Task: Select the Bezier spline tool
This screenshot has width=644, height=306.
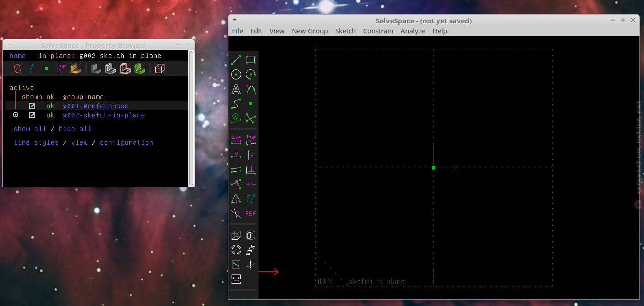Action: [x=236, y=104]
